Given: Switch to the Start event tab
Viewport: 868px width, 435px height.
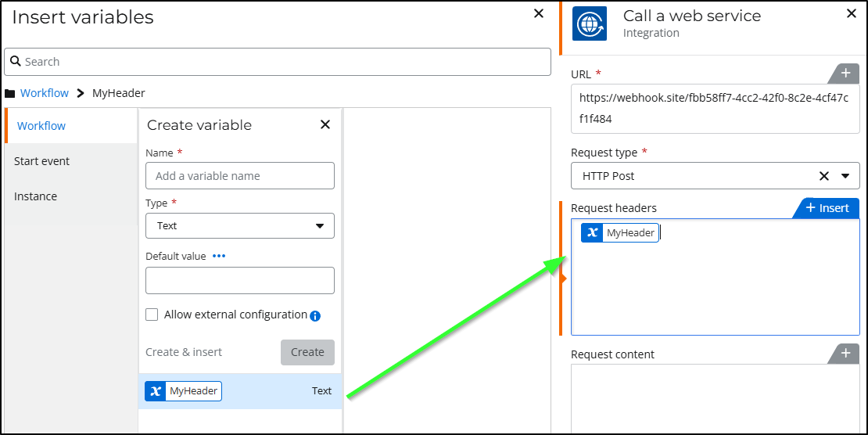Looking at the screenshot, I should pyautogui.click(x=42, y=161).
